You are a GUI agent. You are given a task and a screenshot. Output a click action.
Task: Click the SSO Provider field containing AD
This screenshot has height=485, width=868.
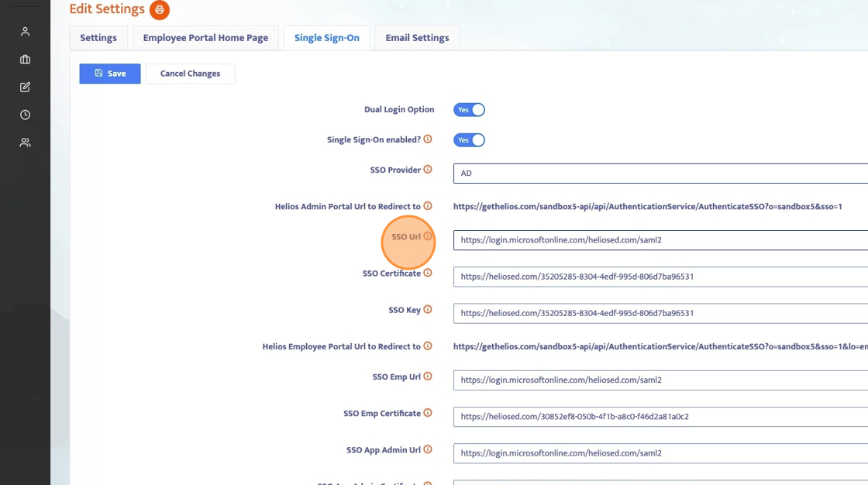tap(660, 174)
